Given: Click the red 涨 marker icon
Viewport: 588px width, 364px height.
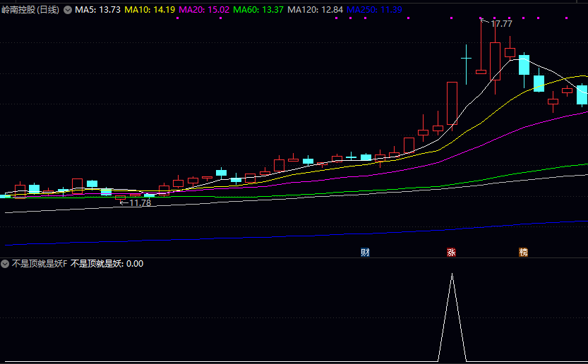Looking at the screenshot, I should (451, 252).
